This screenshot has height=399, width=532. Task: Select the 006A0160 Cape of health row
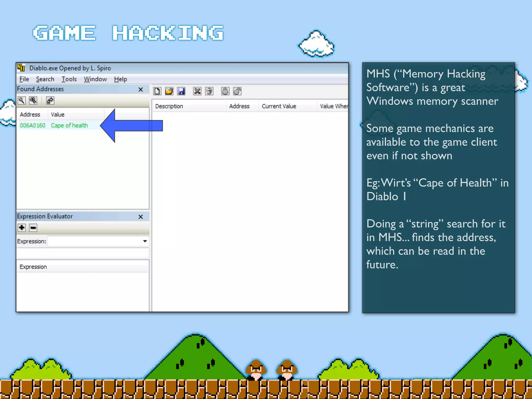pyautogui.click(x=54, y=125)
